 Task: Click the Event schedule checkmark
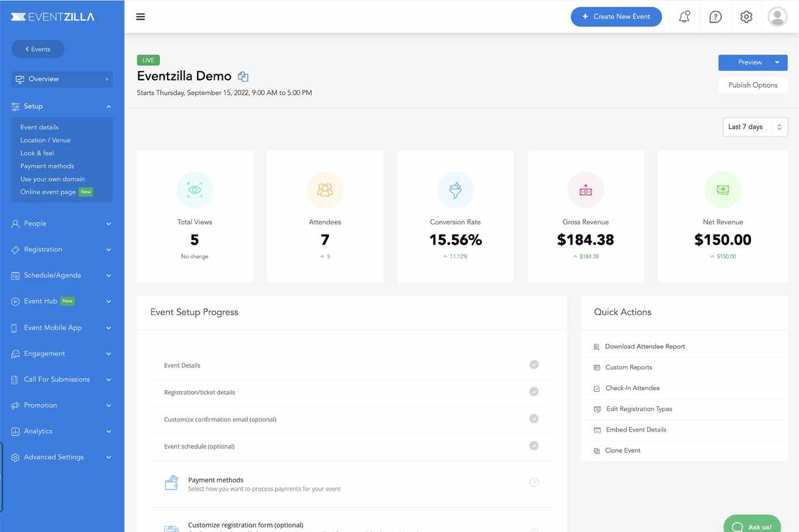[x=534, y=445]
